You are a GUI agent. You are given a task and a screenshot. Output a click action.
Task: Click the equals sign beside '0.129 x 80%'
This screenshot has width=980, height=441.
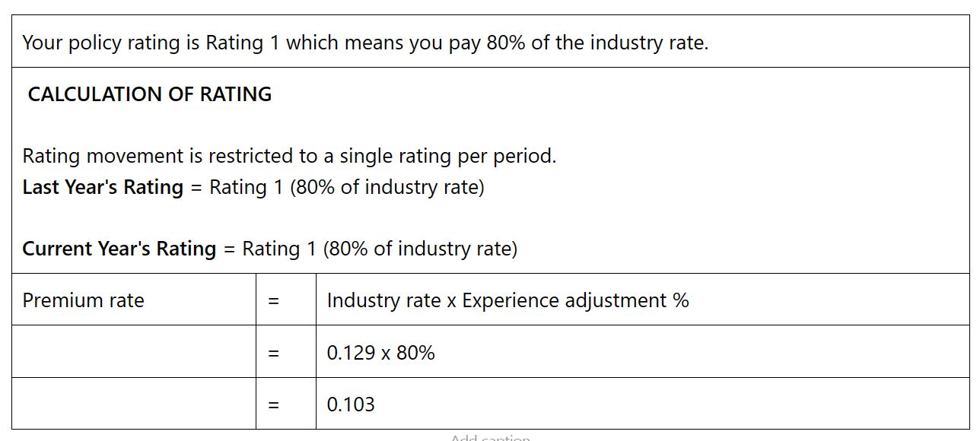click(274, 353)
